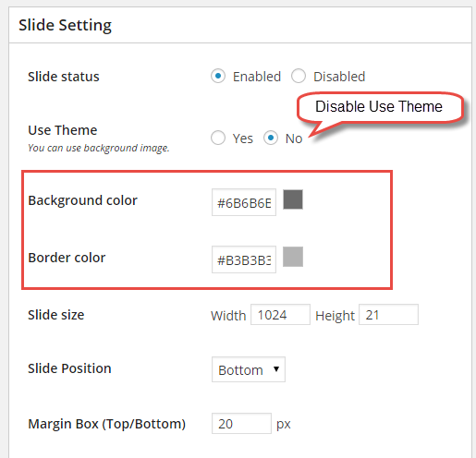Screen dimensions: 476x458
Task: Click the slide Width field
Action: click(x=280, y=315)
